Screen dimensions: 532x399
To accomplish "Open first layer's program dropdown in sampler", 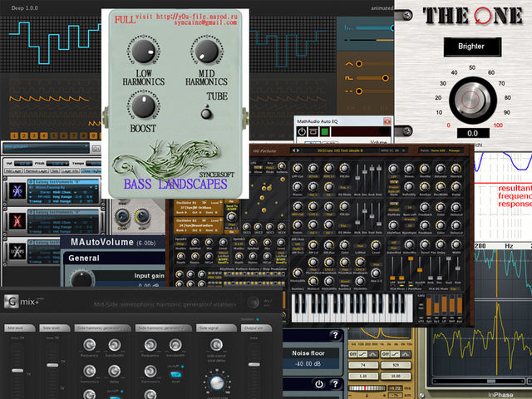I will click(63, 187).
